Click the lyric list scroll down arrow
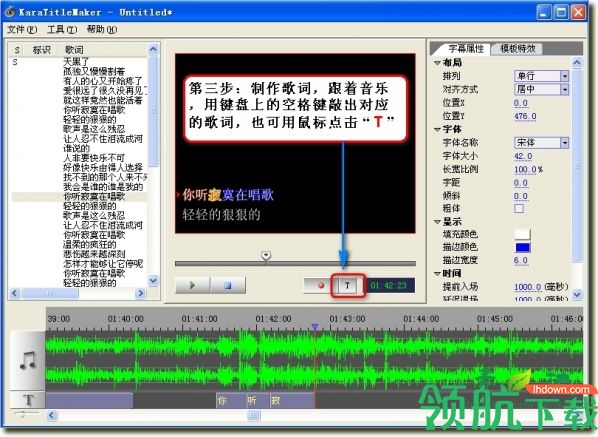This screenshot has width=598, height=437. [x=153, y=280]
